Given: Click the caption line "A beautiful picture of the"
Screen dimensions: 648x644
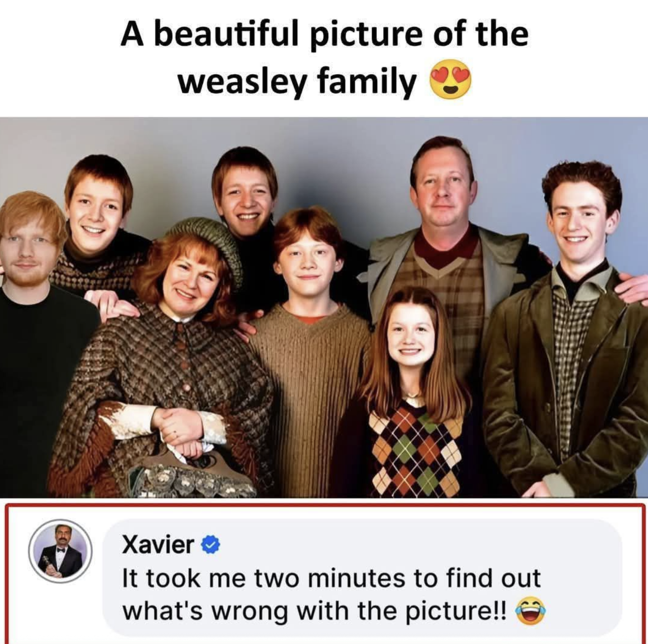Looking at the screenshot, I should pyautogui.click(x=324, y=35).
